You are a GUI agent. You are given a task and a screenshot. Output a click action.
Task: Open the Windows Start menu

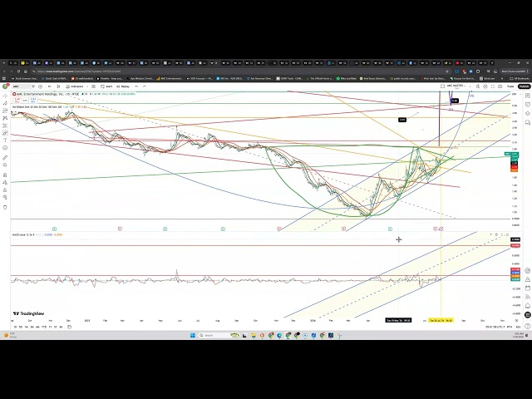click(x=193, y=335)
